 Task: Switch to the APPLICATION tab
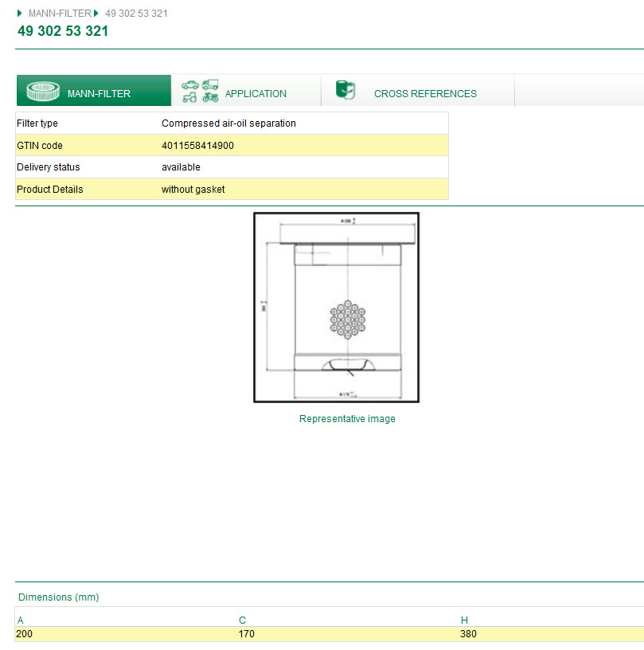coord(246,90)
